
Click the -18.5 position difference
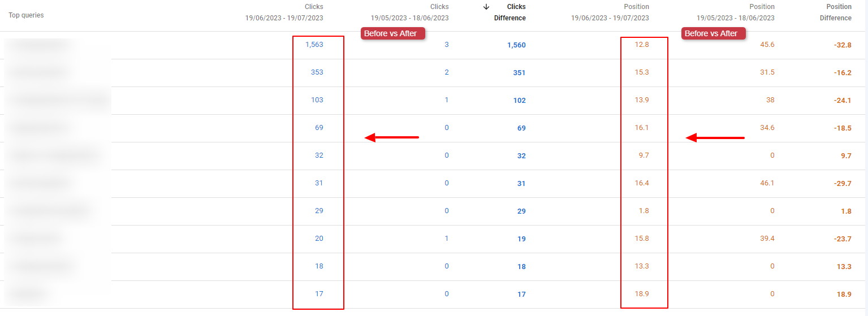tap(843, 128)
